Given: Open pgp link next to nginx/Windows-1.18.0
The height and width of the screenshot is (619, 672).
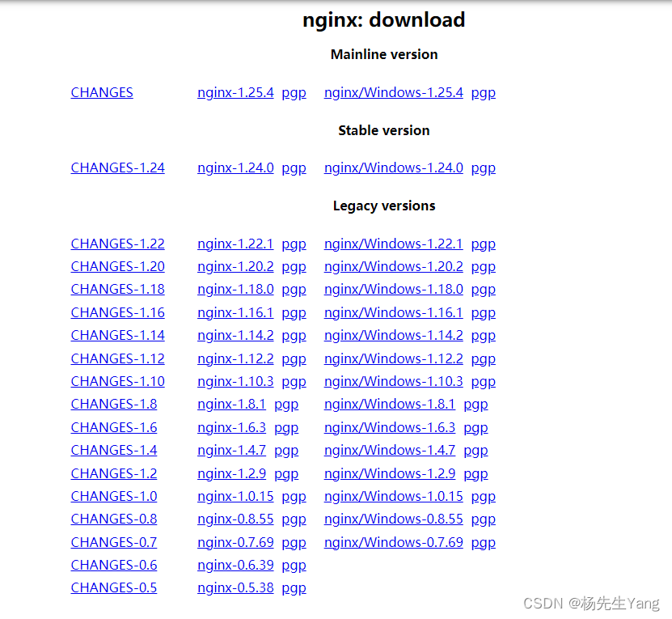Looking at the screenshot, I should tap(484, 290).
